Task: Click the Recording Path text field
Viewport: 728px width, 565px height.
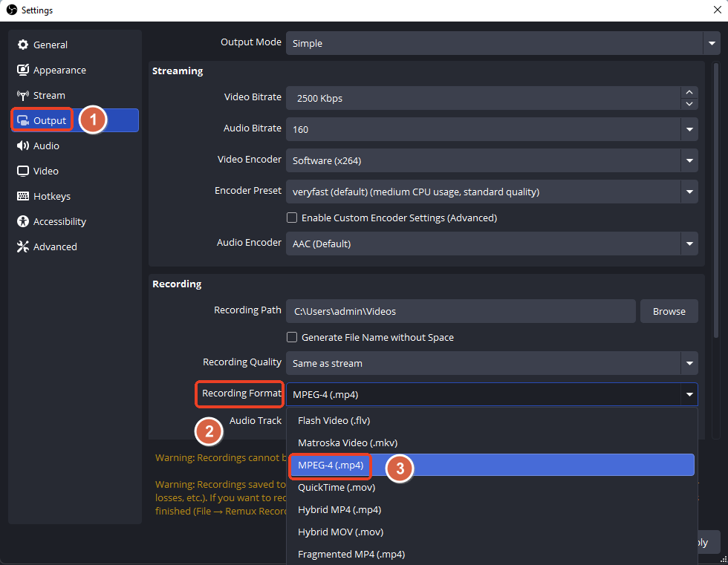Action: [461, 311]
